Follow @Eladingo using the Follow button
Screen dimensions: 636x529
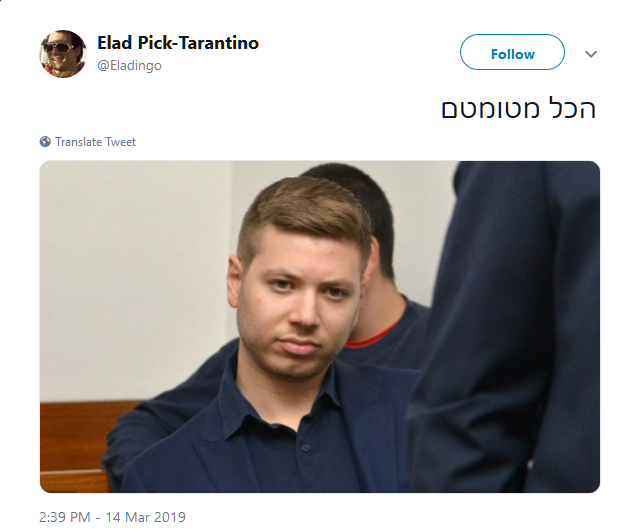pos(512,52)
